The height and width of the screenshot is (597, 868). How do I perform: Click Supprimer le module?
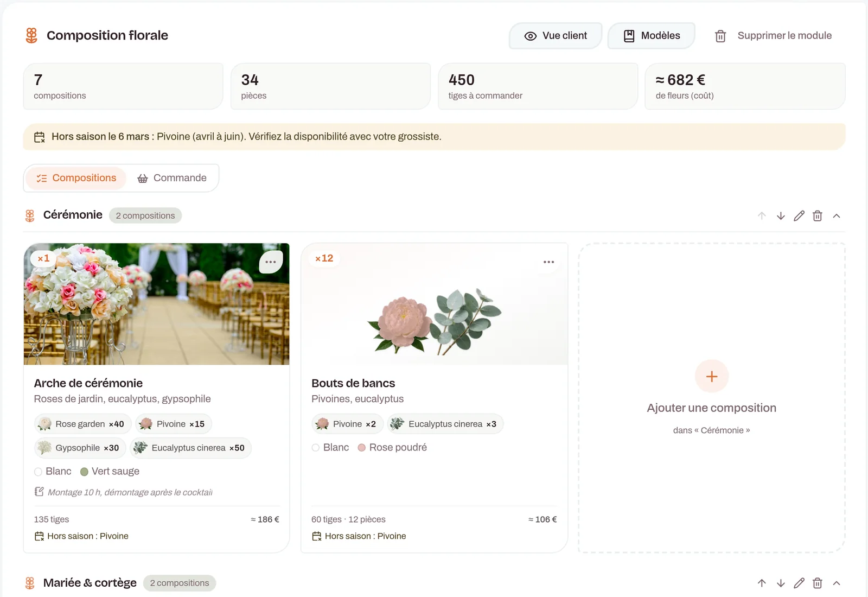[x=774, y=36]
